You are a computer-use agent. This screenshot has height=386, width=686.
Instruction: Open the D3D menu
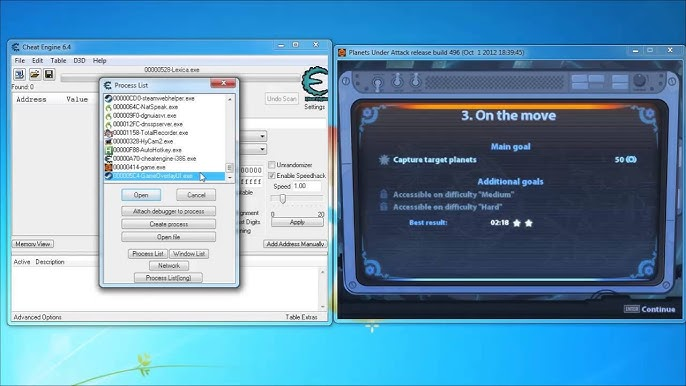click(79, 60)
